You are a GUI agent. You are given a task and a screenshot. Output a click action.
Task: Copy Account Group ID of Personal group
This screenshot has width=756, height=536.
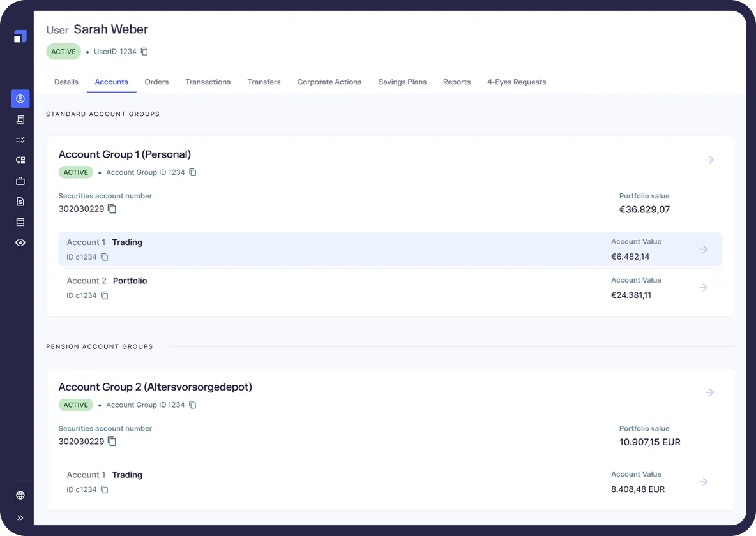[193, 172]
